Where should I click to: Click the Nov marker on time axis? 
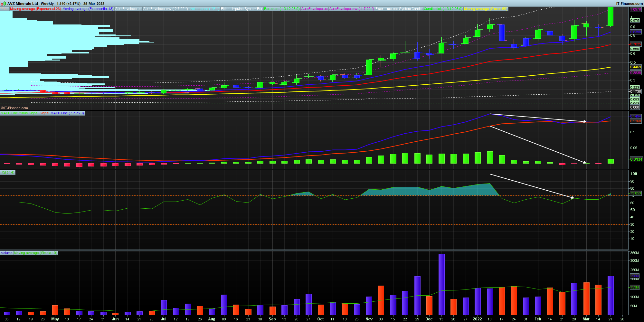click(x=369, y=319)
